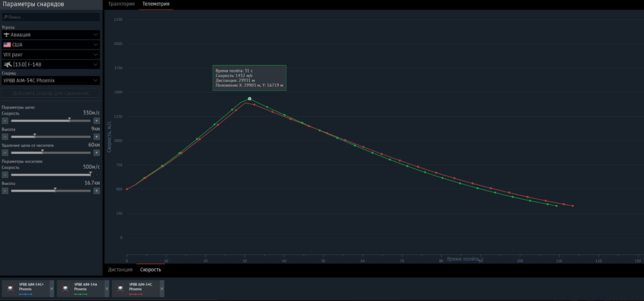Switch to the Дистанция chart tab
The image size is (644, 301).
point(120,269)
